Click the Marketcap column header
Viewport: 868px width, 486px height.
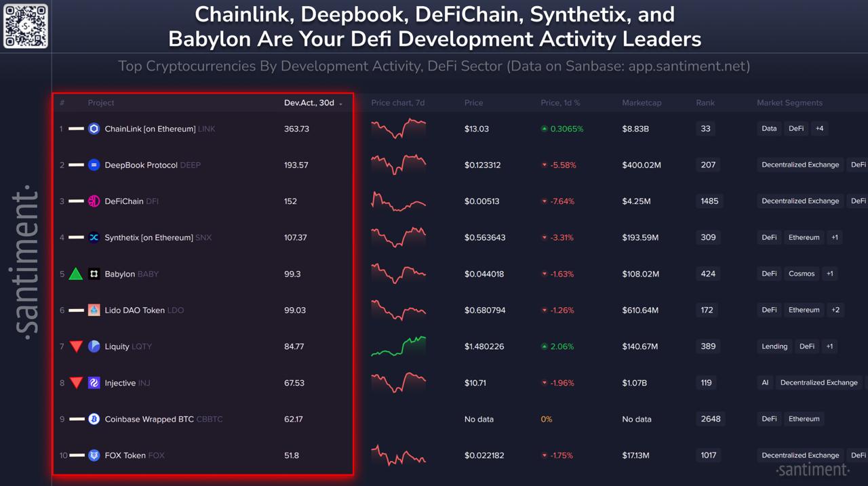[x=642, y=103]
